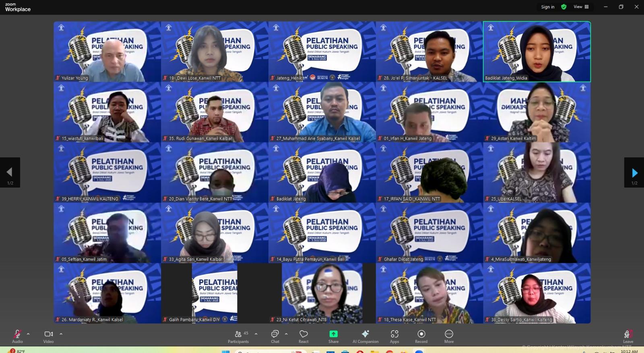The width and height of the screenshot is (644, 353).
Task: Open the Participants panel
Action: click(238, 336)
